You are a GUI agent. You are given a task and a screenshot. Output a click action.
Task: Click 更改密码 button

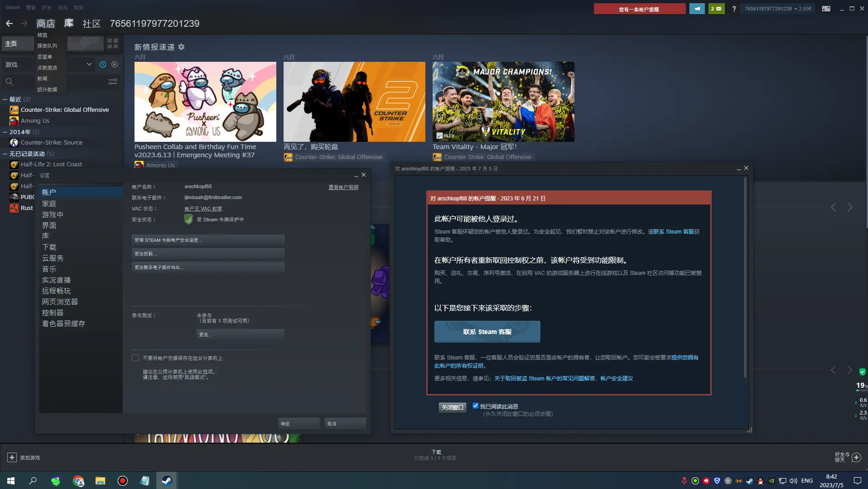(208, 254)
